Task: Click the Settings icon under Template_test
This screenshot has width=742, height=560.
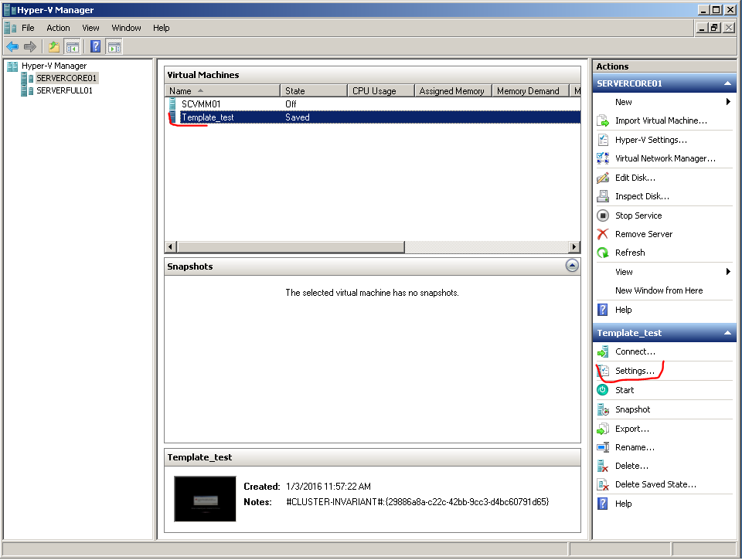Action: click(x=603, y=371)
